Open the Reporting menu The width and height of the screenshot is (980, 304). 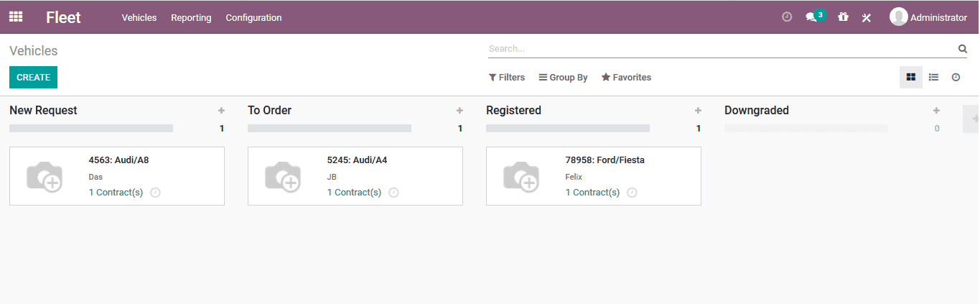point(191,17)
